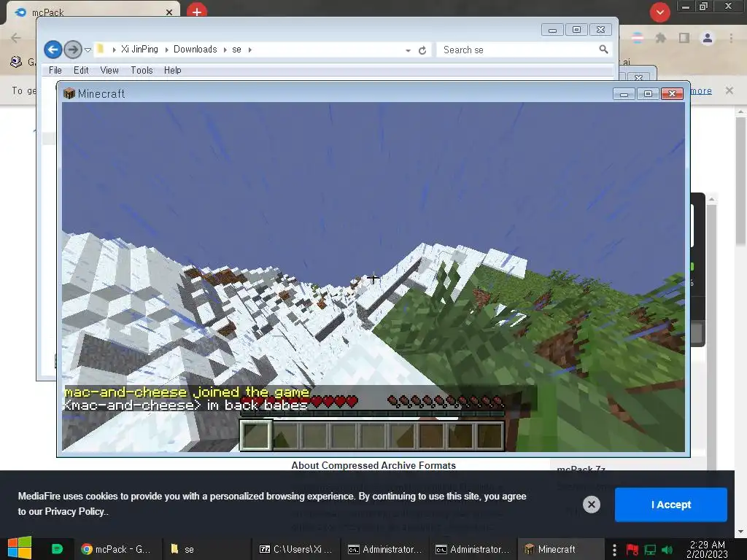Open the View menu in Explorer

point(109,70)
